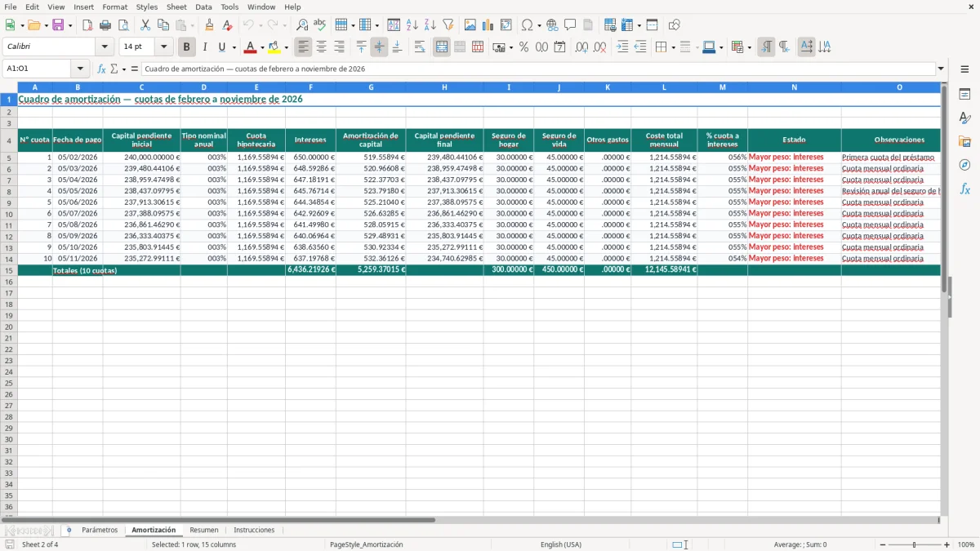The width and height of the screenshot is (980, 551).
Task: Click the Add Decimal Place icon
Action: pyautogui.click(x=582, y=47)
